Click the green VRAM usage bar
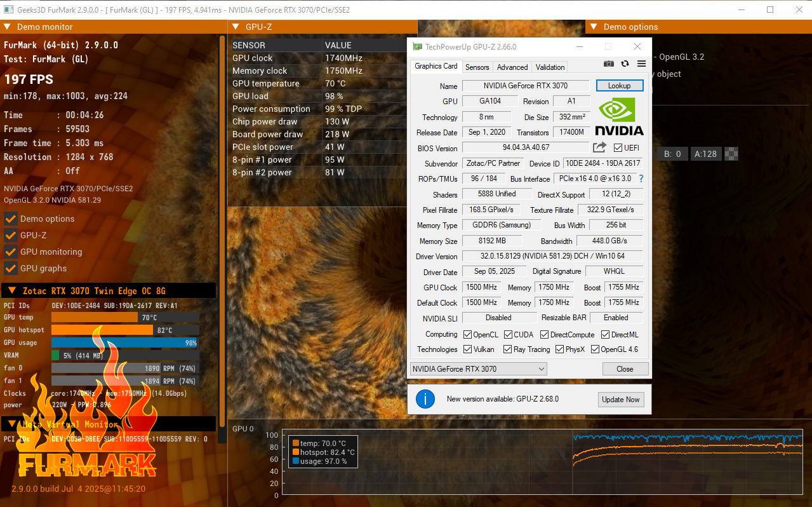 point(55,355)
